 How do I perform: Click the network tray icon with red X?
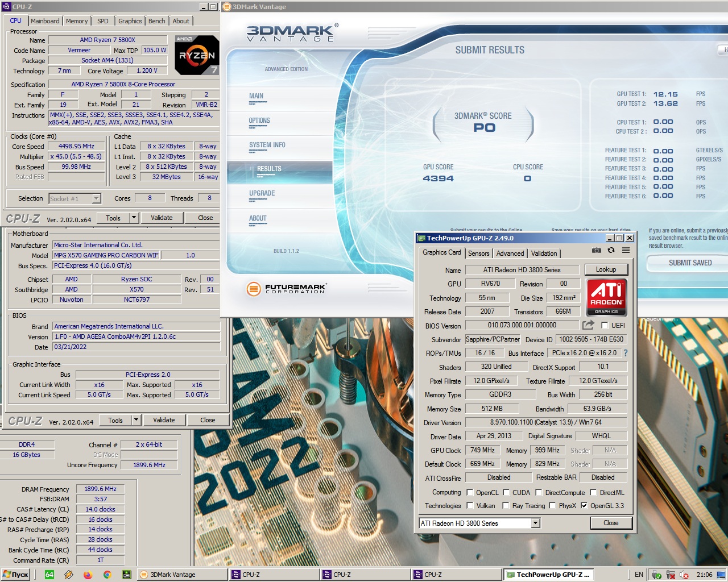point(670,575)
